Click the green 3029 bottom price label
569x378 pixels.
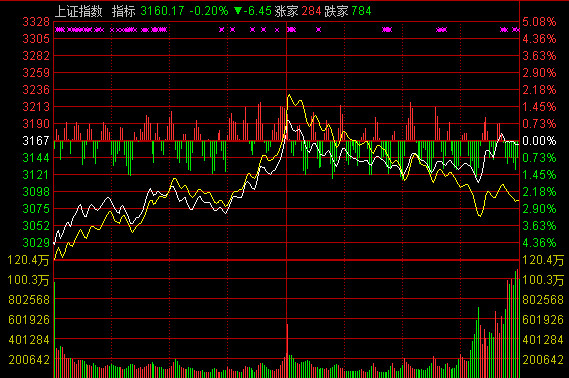click(36, 242)
